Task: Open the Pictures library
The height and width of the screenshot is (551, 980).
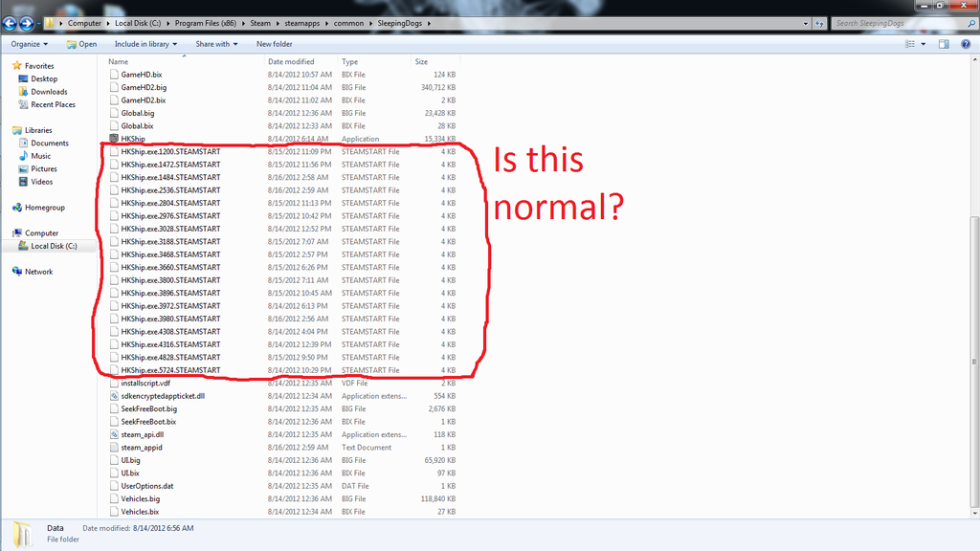Action: pyautogui.click(x=44, y=168)
